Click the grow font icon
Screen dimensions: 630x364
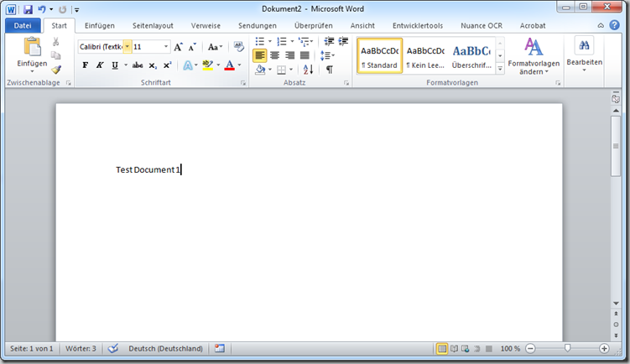(x=178, y=47)
